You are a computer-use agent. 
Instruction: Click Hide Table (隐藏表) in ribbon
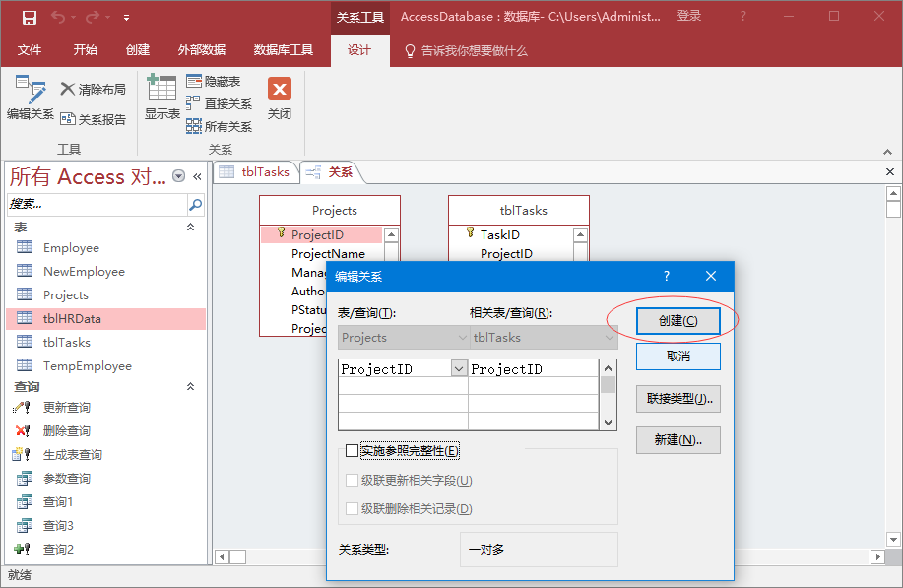point(214,82)
